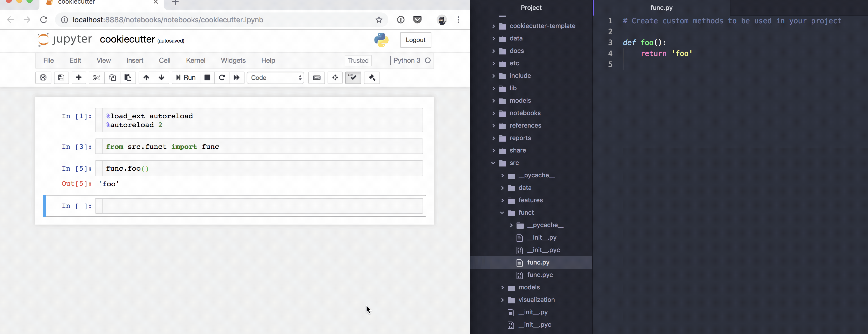Interrupt the kernel with stop icon
Image resolution: width=868 pixels, height=334 pixels.
(x=207, y=78)
